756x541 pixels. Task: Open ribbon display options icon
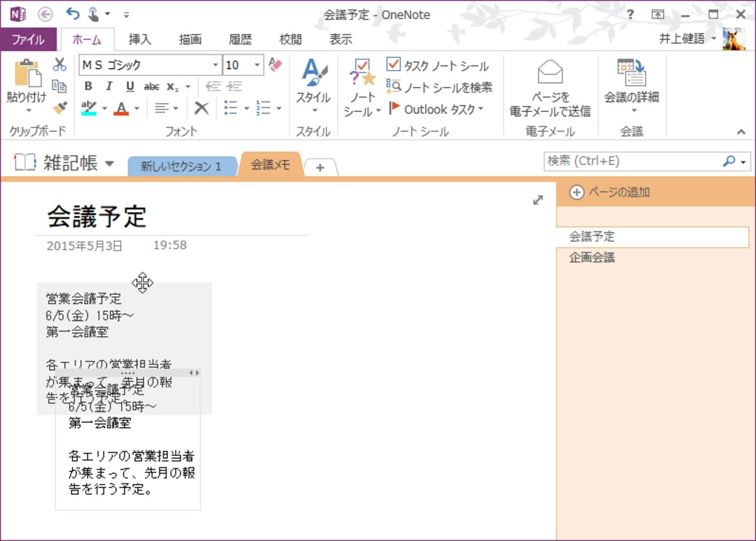pos(658,14)
